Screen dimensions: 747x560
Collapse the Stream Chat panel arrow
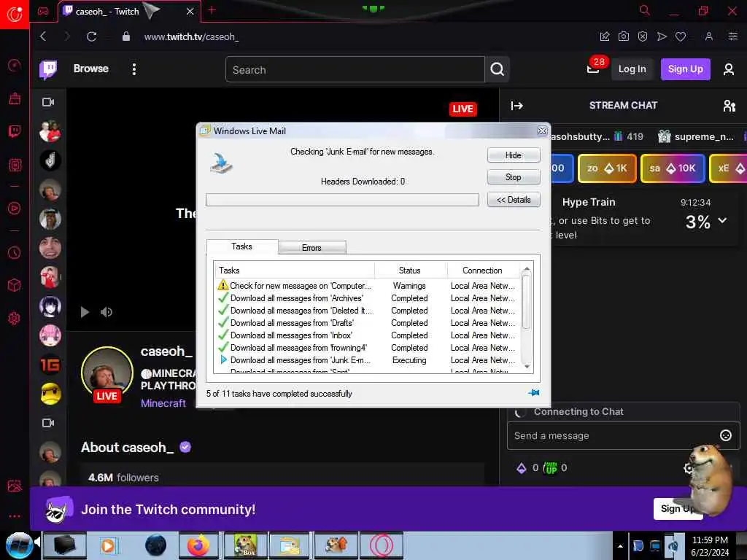[x=517, y=106]
